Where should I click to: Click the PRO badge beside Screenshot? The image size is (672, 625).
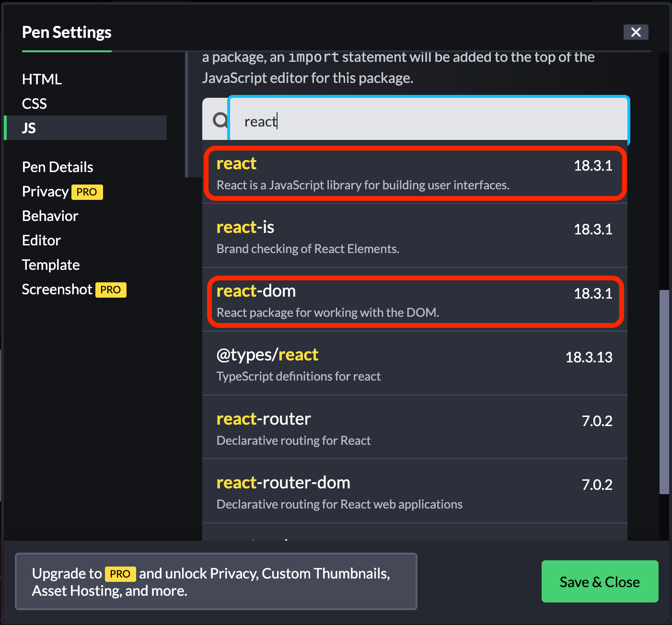(111, 290)
